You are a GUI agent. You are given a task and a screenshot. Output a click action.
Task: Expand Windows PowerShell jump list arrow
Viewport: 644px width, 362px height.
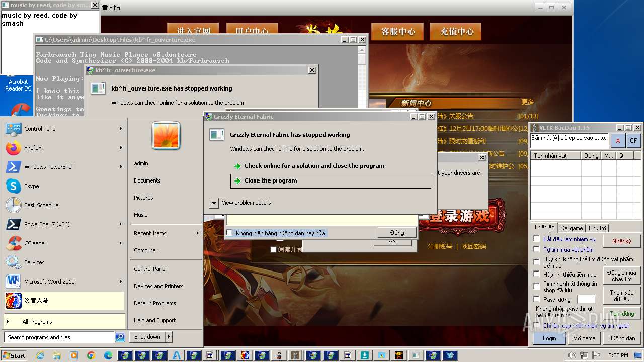[x=121, y=167]
